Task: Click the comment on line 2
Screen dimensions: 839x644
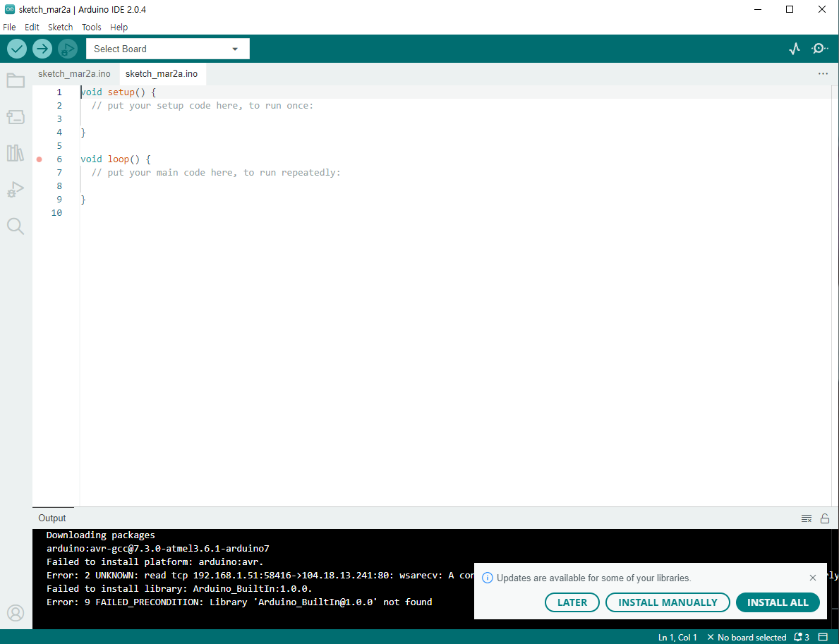Action: click(x=203, y=105)
